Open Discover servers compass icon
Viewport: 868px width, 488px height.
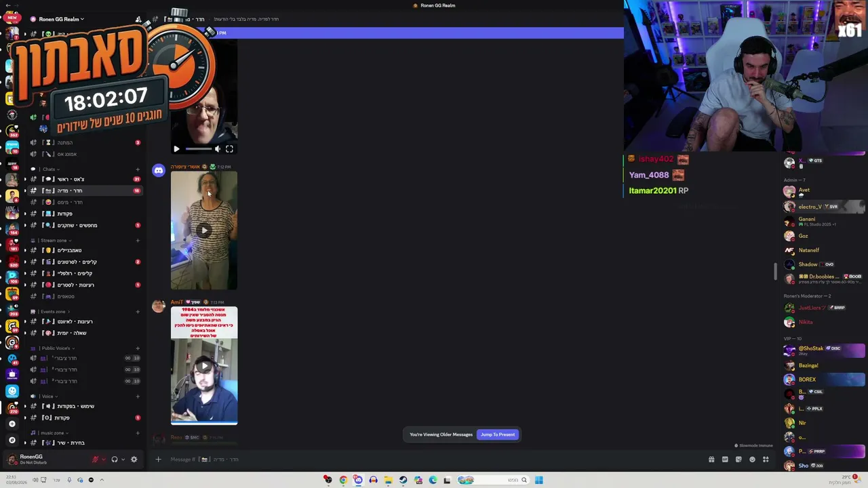[12, 440]
